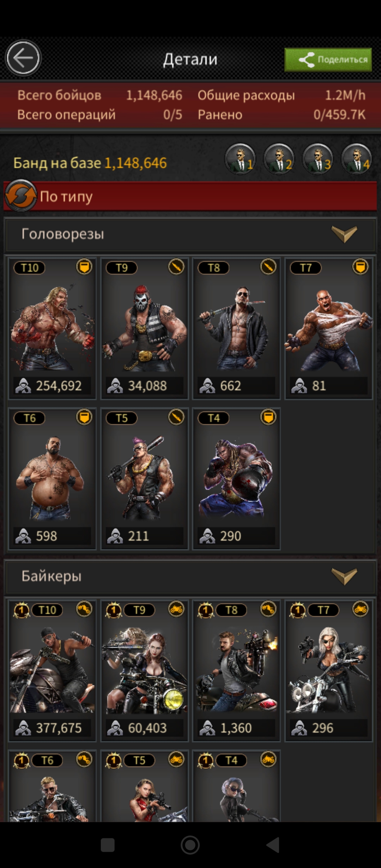This screenshot has width=381, height=868.
Task: Tap Android home navigation button
Action: (190, 845)
